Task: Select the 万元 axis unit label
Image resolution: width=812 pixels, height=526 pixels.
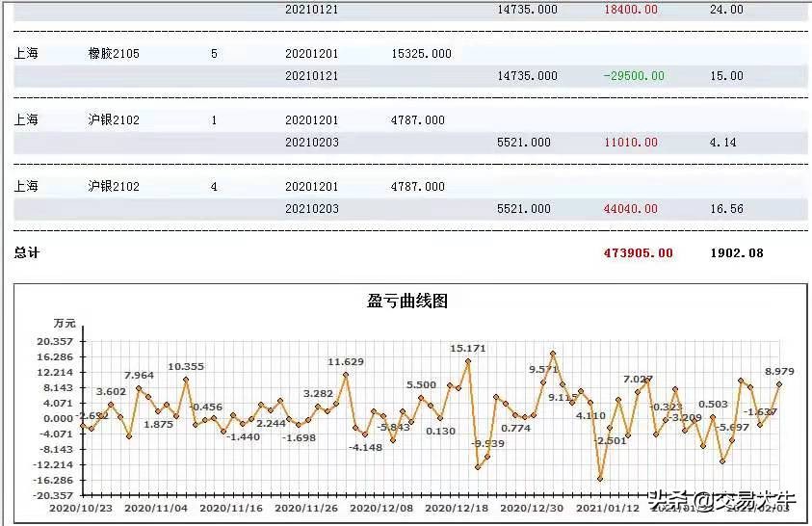Action: [65, 323]
